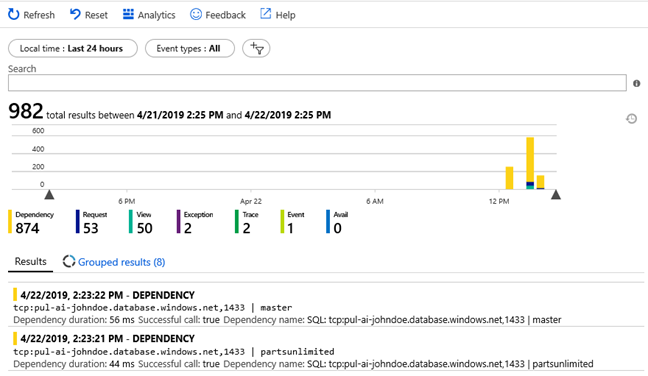Switch to Grouped results (8) tab
The image size is (648, 376).
click(114, 262)
